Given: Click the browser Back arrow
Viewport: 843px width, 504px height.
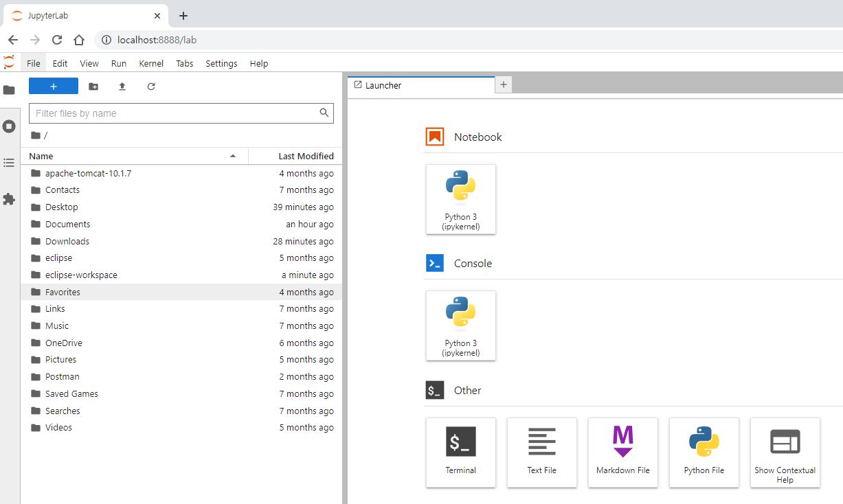Looking at the screenshot, I should (x=12, y=40).
